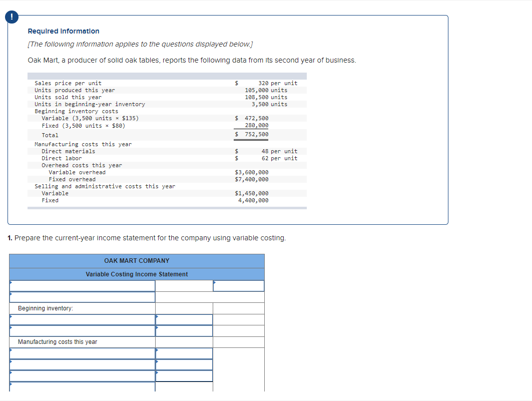Click the 'Variable Costing Income Statement' header
The height and width of the screenshot is (401, 532).
coord(137,274)
